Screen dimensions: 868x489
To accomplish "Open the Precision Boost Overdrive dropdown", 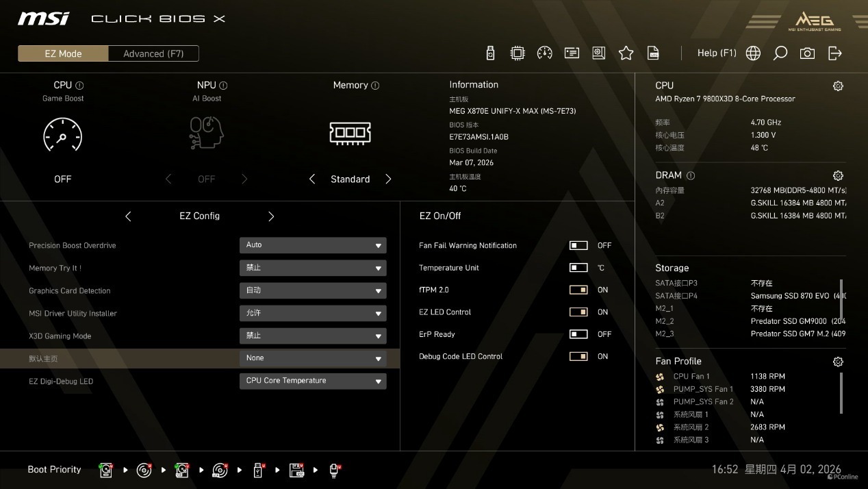I will (313, 245).
